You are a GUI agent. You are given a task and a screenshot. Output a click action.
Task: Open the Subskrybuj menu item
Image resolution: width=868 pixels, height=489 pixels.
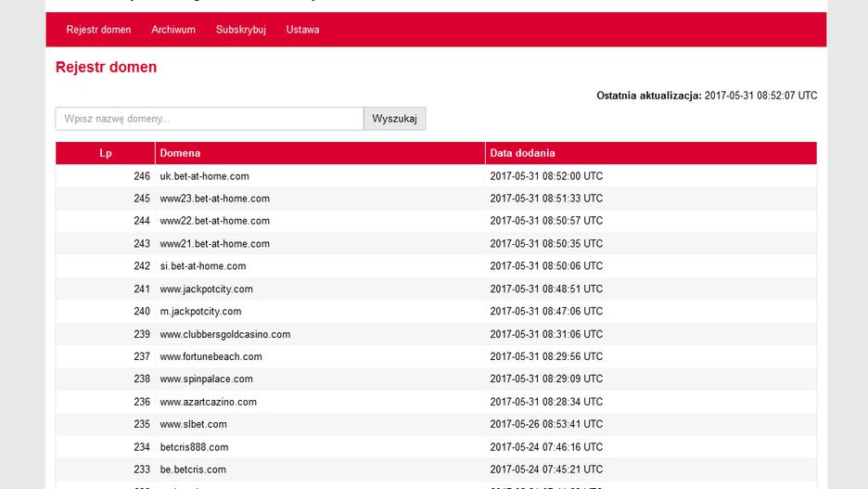[241, 30]
